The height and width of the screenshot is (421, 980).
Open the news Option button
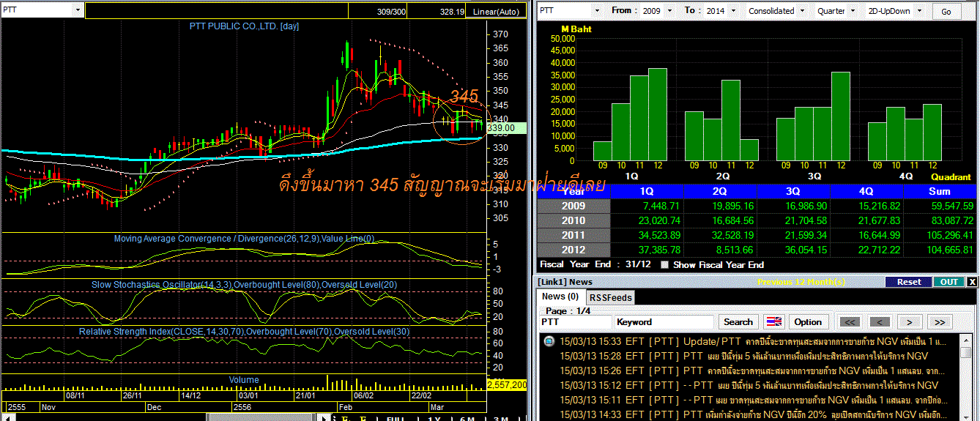pyautogui.click(x=808, y=321)
